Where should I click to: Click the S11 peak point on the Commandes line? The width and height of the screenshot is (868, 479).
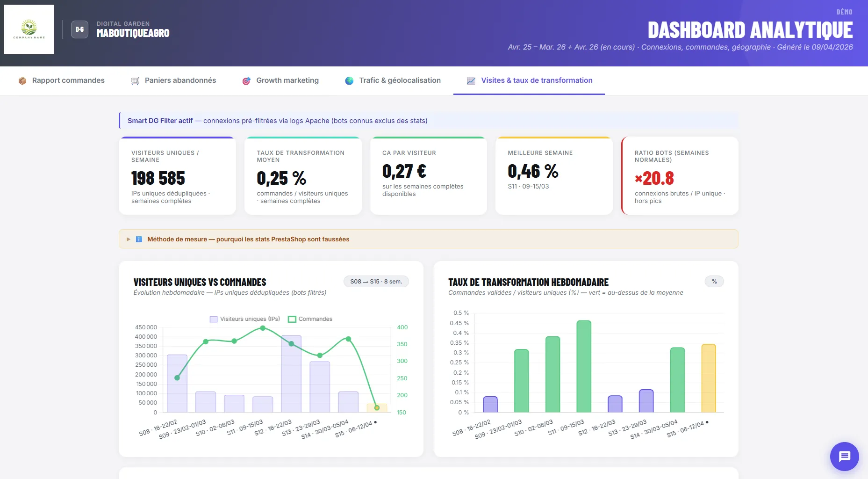pyautogui.click(x=263, y=328)
